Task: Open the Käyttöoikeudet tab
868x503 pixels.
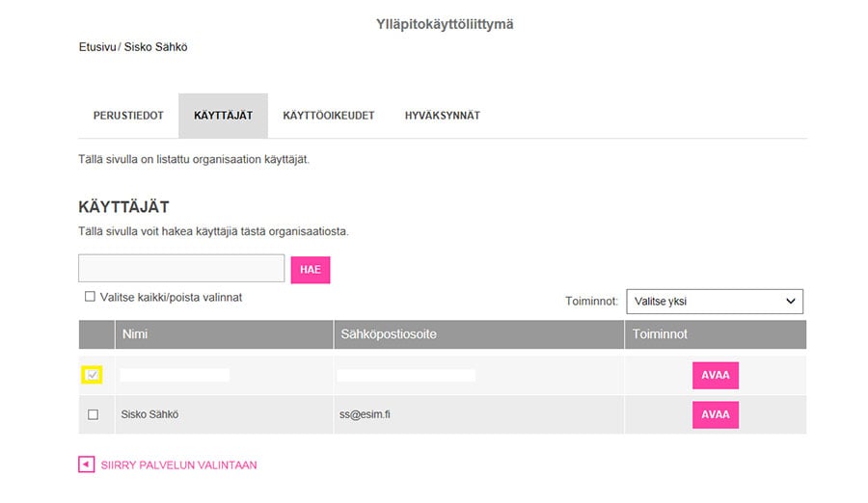Action: tap(329, 116)
